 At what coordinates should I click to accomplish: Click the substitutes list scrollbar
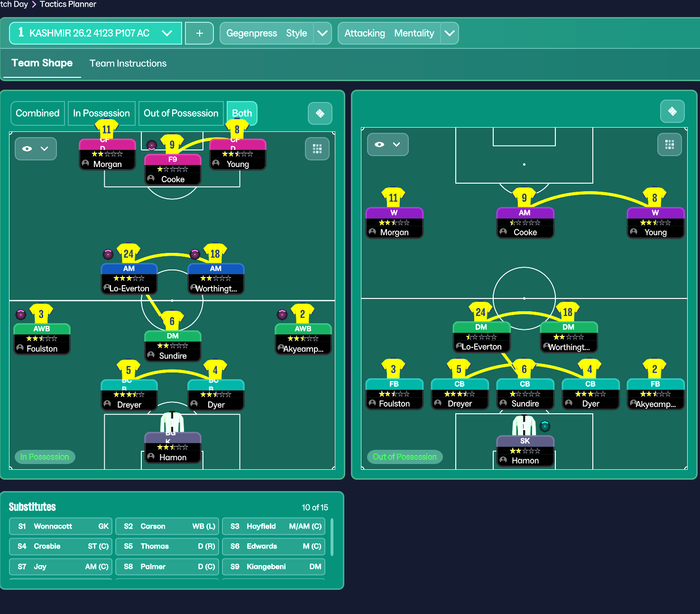pos(332,537)
